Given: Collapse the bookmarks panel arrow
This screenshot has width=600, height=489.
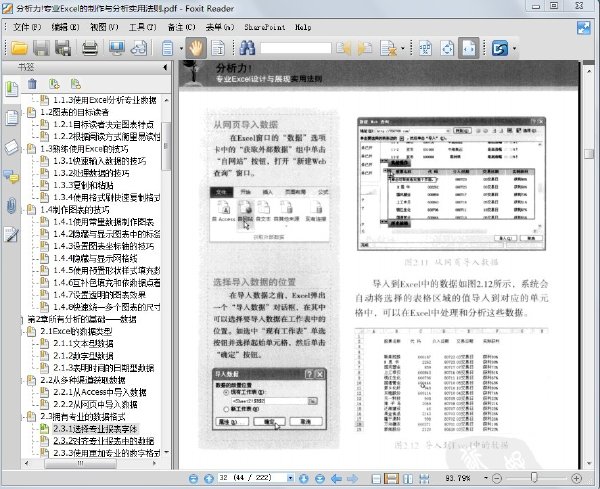Looking at the screenshot, I should coord(165,68).
